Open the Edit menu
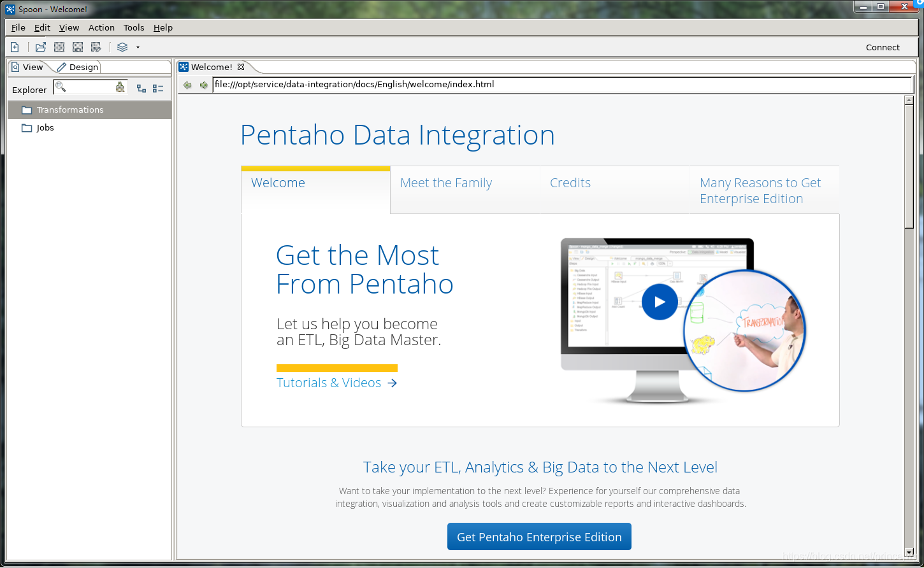Viewport: 924px width, 568px height. [x=43, y=27]
